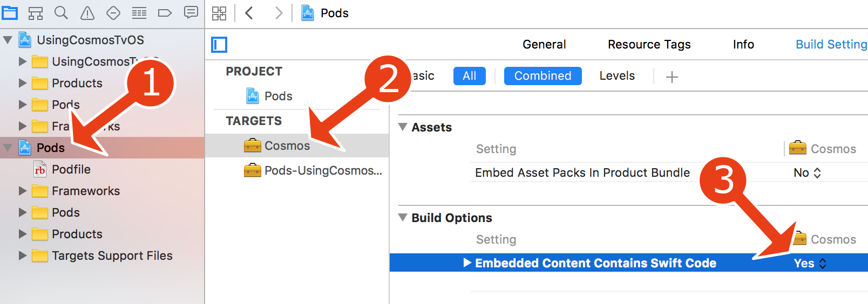Image resolution: width=868 pixels, height=304 pixels.
Task: Open the Test navigator diamond icon
Action: 113,13
